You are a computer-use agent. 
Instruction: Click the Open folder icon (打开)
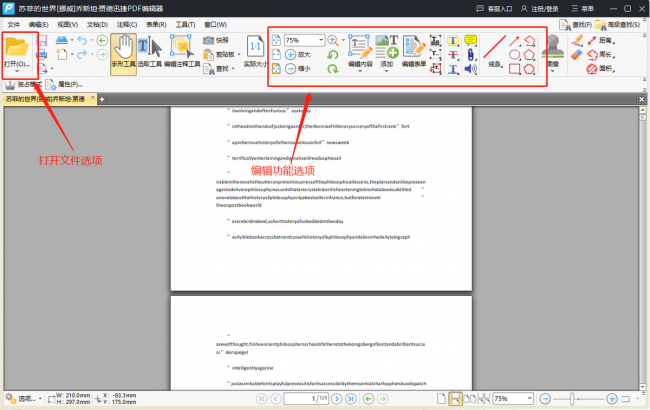(17, 46)
